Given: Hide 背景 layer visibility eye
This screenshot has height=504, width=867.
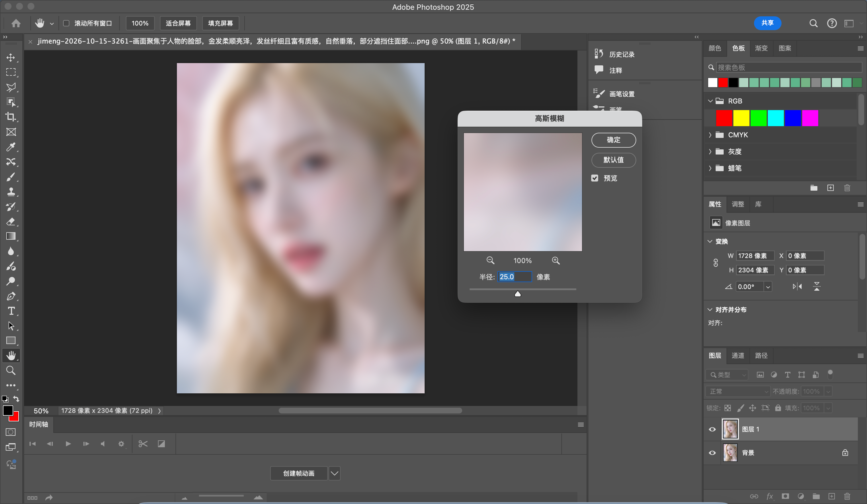Looking at the screenshot, I should [712, 453].
